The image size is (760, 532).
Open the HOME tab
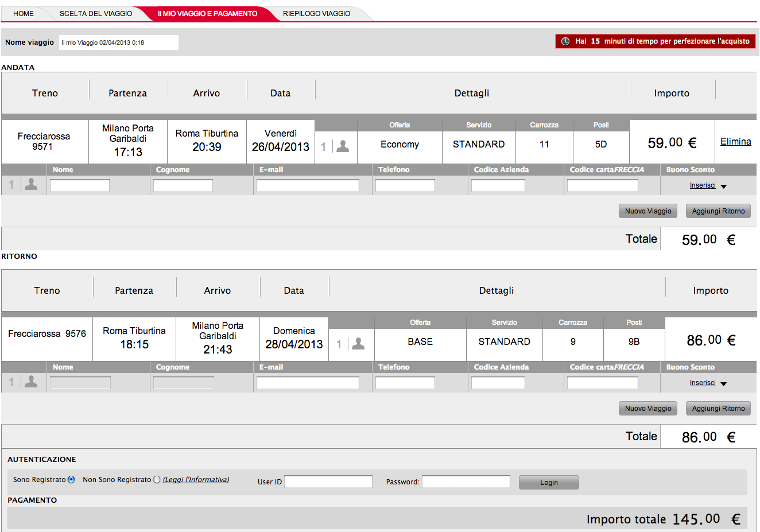point(24,14)
